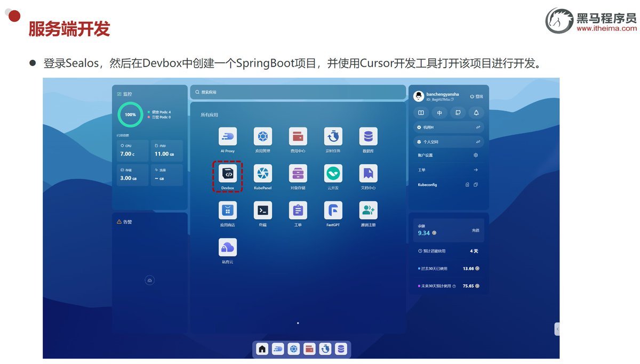The width and height of the screenshot is (640, 364).
Task: Click the 过去30天已使用 13.66 row
Action: click(x=449, y=269)
